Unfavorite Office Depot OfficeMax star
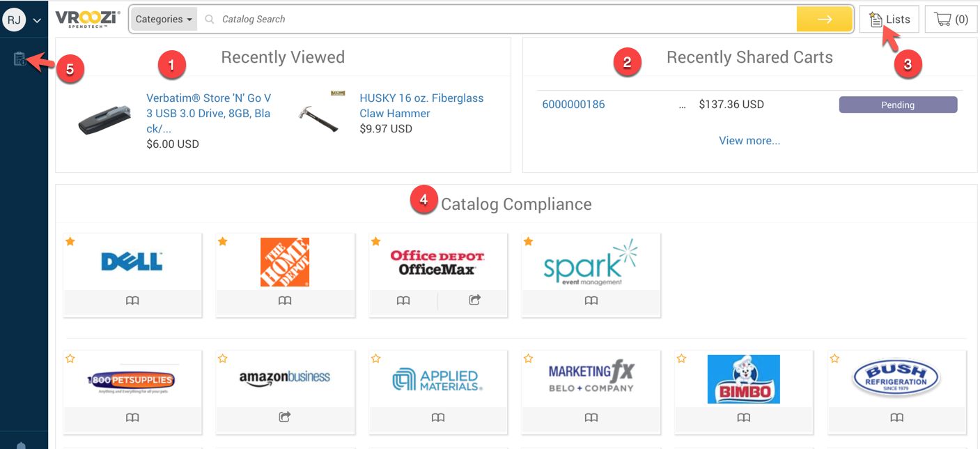The height and width of the screenshot is (449, 980). (376, 241)
